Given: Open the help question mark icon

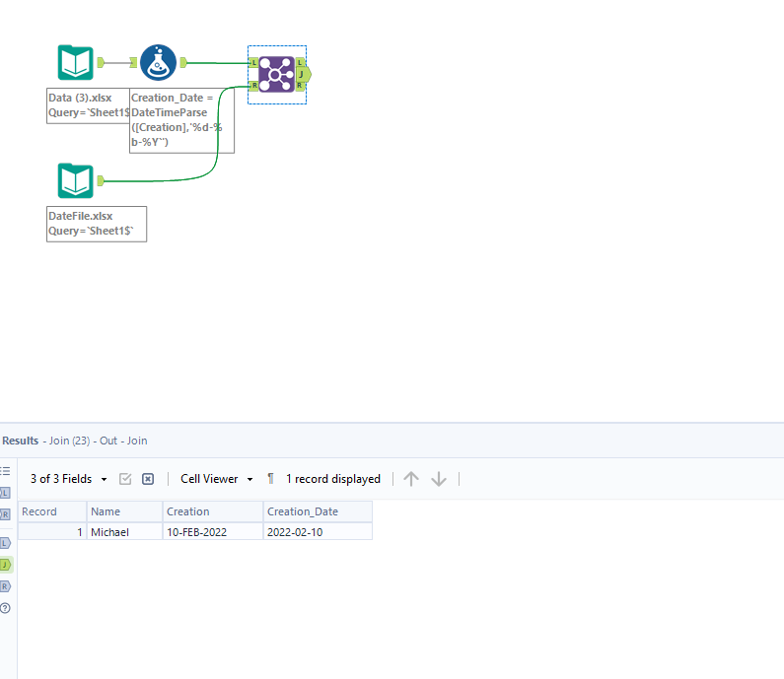Looking at the screenshot, I should pos(5,608).
